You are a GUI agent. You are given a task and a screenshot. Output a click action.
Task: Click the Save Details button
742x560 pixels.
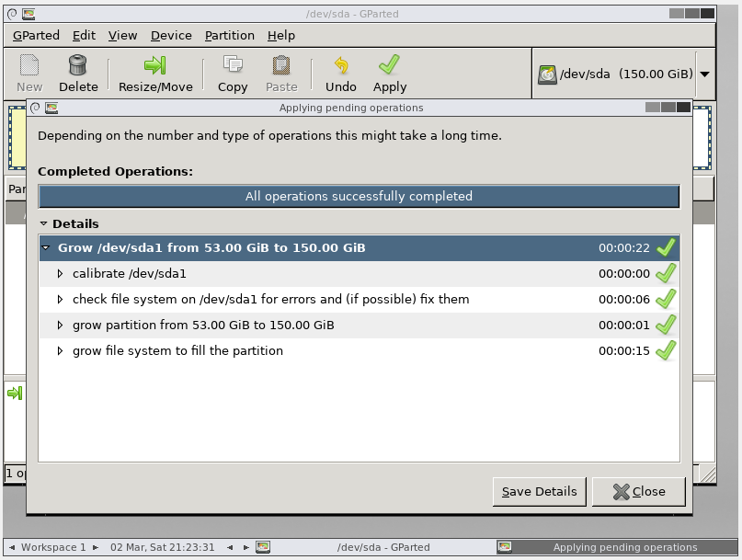point(539,491)
